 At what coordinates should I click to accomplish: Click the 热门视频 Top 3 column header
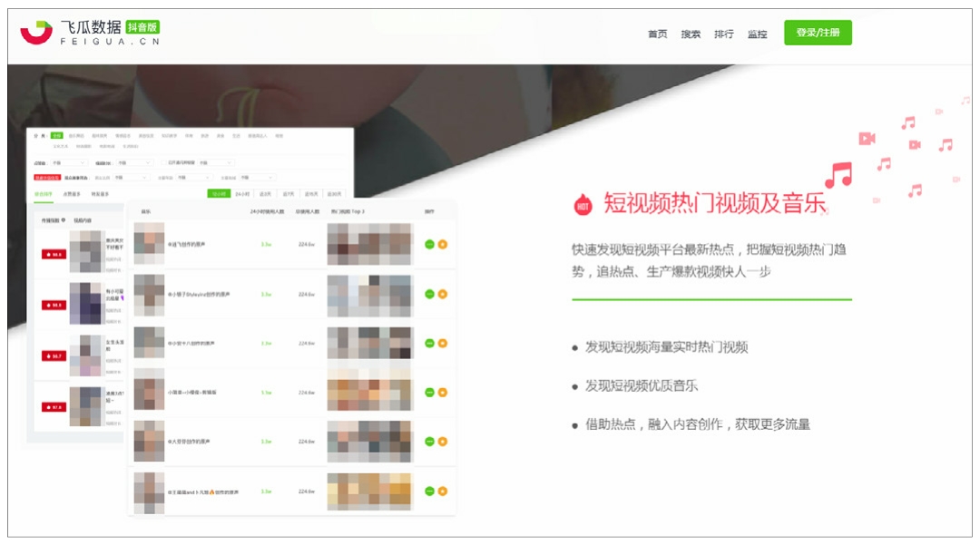pyautogui.click(x=348, y=211)
